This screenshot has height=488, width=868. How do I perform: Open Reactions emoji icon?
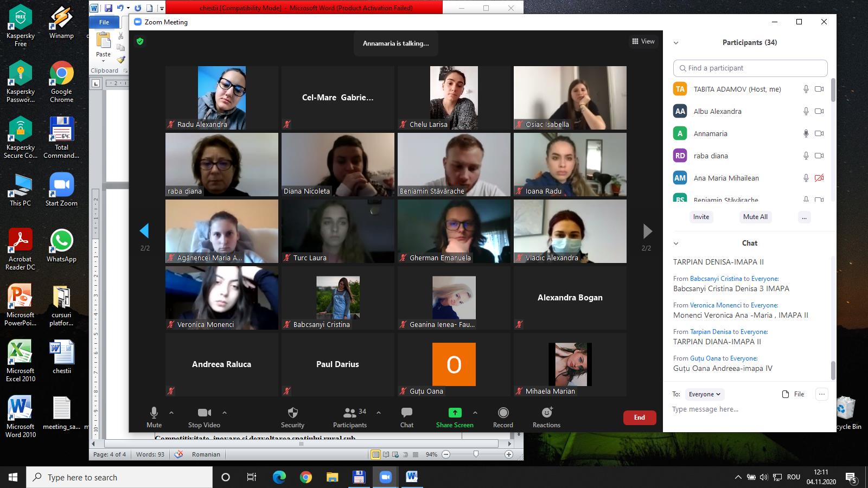click(x=546, y=413)
